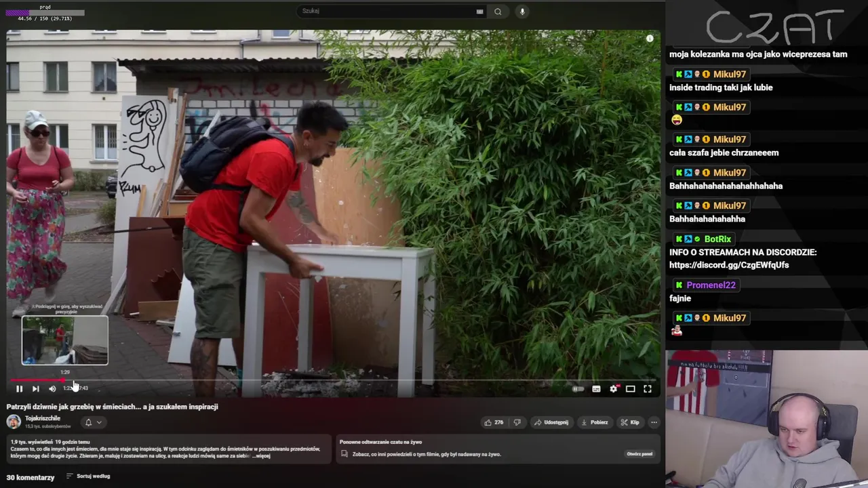Share the video via Udostępnij
This screenshot has width=868, height=488.
pos(551,422)
